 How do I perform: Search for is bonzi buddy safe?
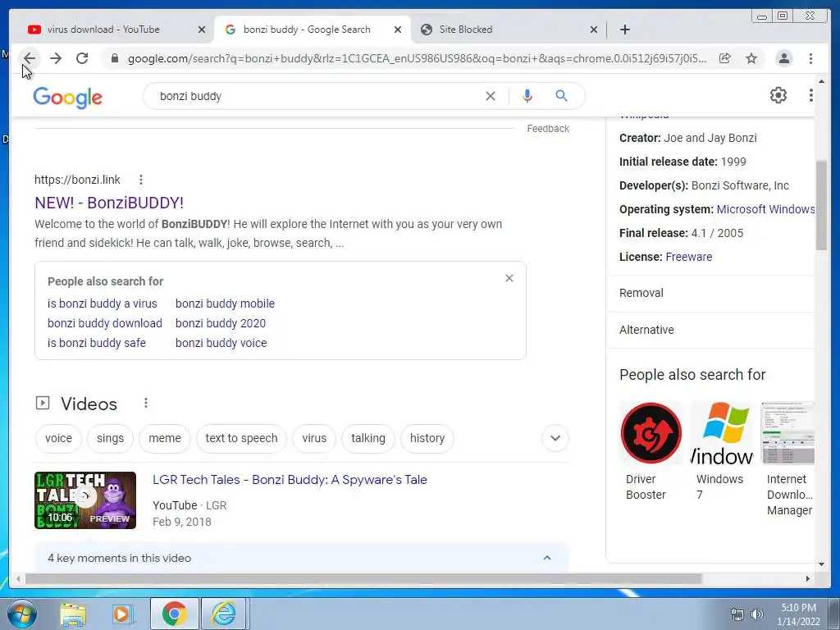(x=97, y=344)
